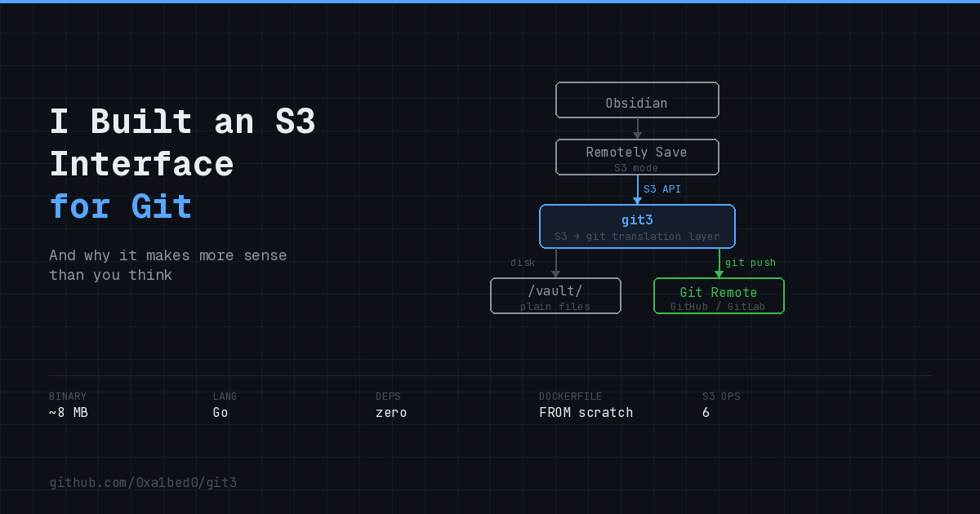Click the git push arrow label

pyautogui.click(x=750, y=262)
